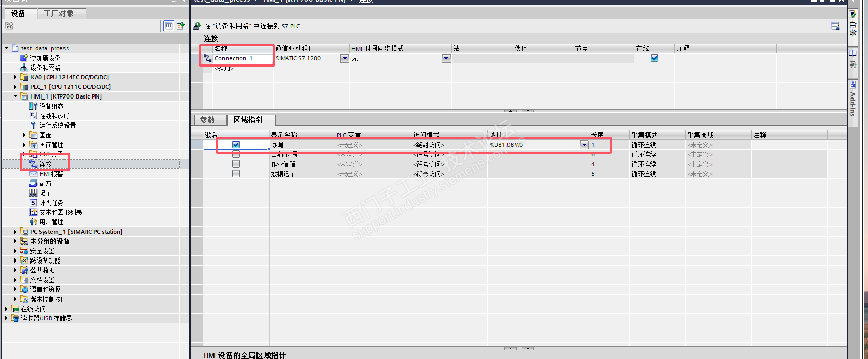Click the HMI_1 device icon in tree

click(x=24, y=96)
